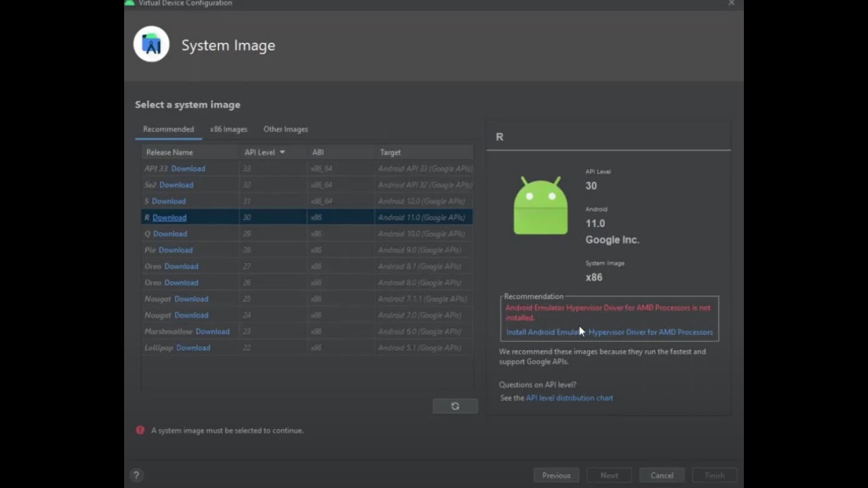Screen dimensions: 868x488
Task: Install Android Emulator Hypervisor Driver link
Action: (x=610, y=332)
